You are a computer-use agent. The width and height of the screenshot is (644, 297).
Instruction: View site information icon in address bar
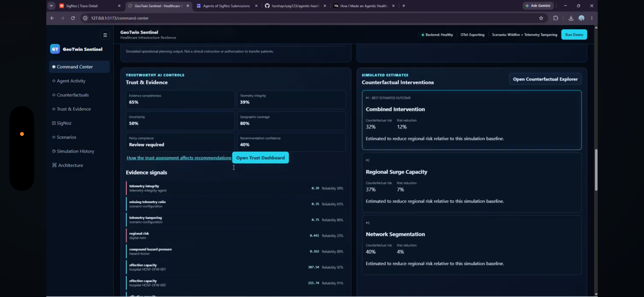85,18
